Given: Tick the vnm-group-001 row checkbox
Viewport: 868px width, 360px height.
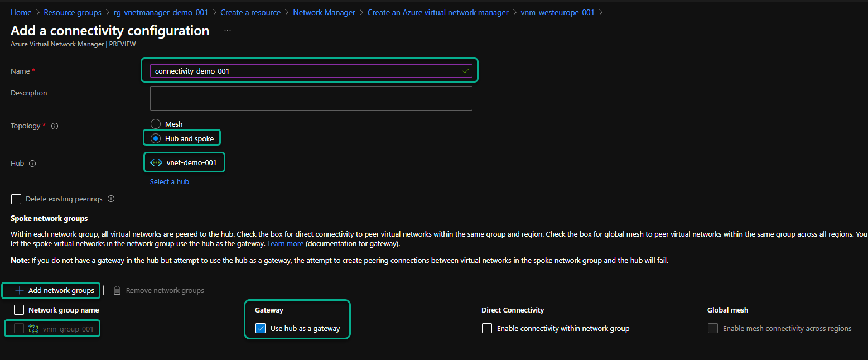Looking at the screenshot, I should coord(19,329).
